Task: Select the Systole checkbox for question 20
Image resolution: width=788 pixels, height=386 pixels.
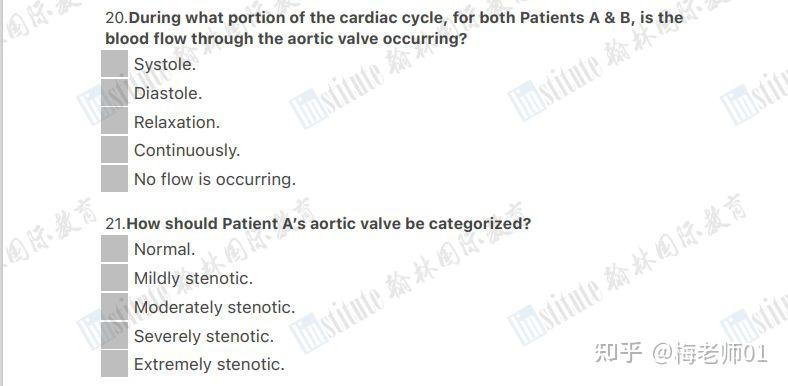Action: pyautogui.click(x=115, y=64)
